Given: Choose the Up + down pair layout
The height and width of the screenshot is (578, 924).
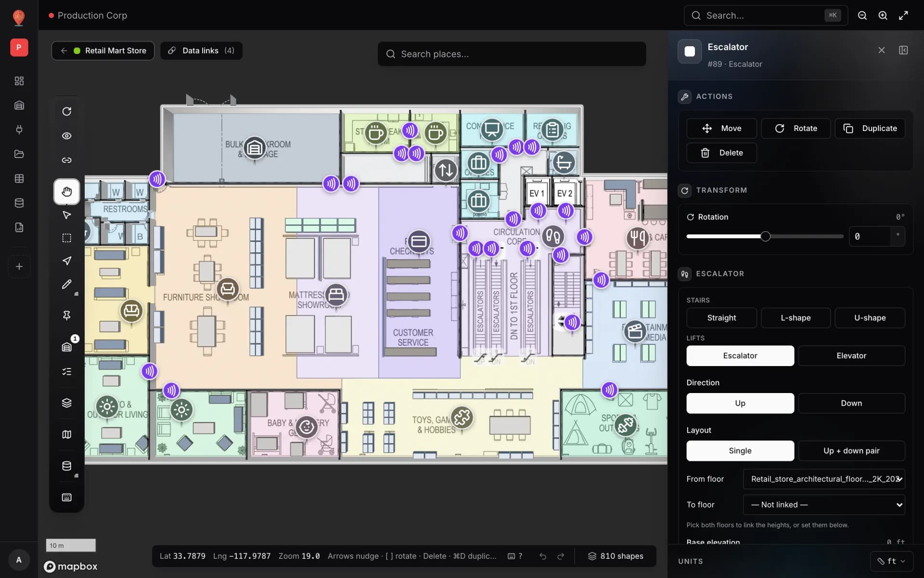Looking at the screenshot, I should pos(851,451).
